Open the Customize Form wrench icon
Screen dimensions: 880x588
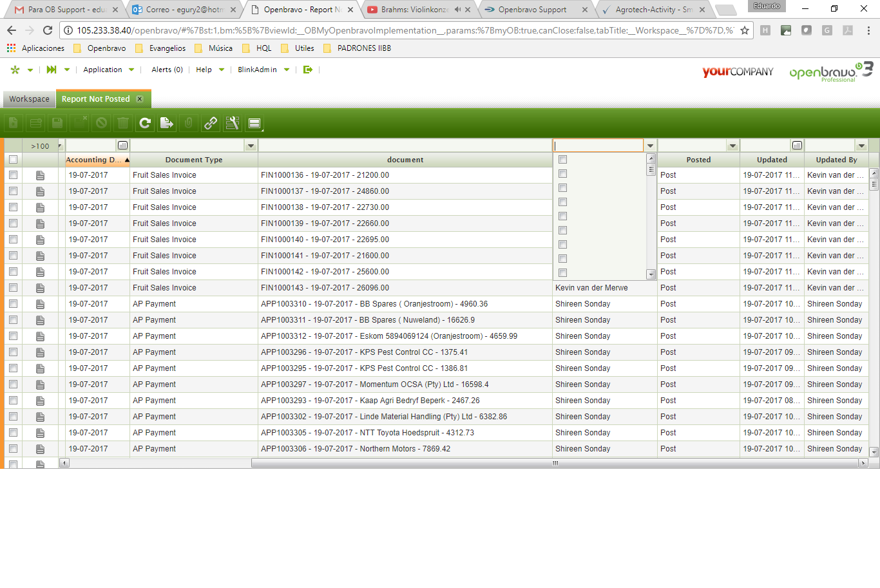233,123
